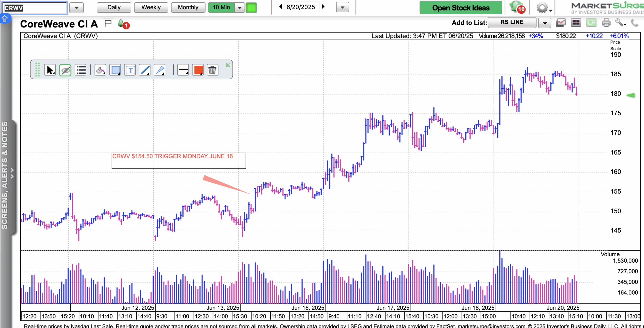The height and width of the screenshot is (328, 644).
Task: Switch to the Weekly chart tab
Action: [151, 7]
